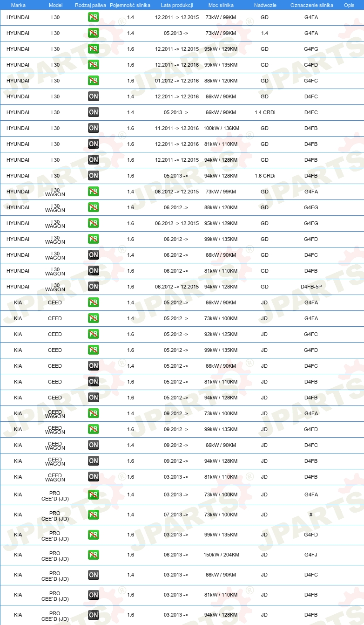The width and height of the screenshot is (364, 625).
Task: Click the Marka column header
Action: [x=18, y=5]
